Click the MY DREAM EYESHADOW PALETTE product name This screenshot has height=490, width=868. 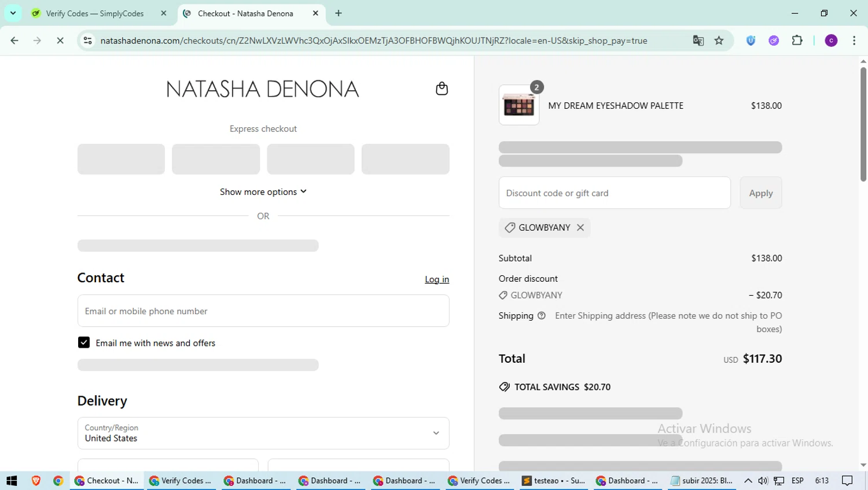[x=616, y=105]
